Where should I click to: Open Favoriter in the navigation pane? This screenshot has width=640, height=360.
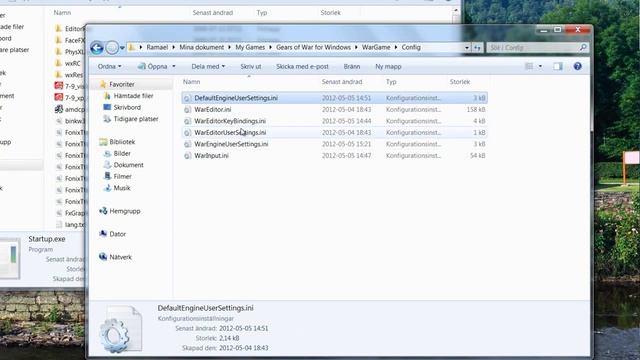pos(122,84)
